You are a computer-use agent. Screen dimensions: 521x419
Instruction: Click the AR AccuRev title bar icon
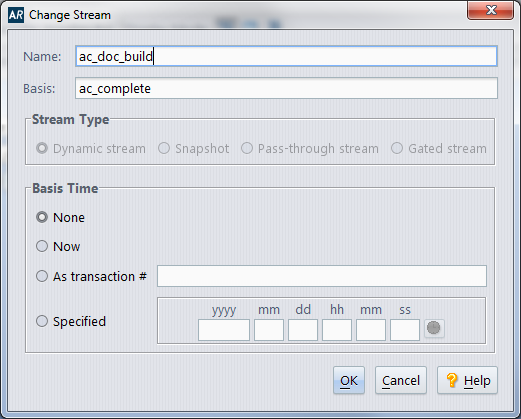(16, 15)
